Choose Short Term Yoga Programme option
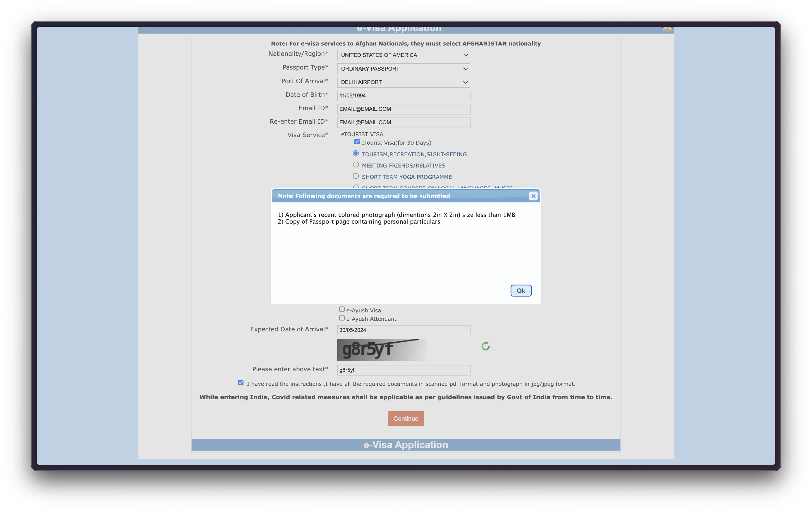 coord(356,176)
